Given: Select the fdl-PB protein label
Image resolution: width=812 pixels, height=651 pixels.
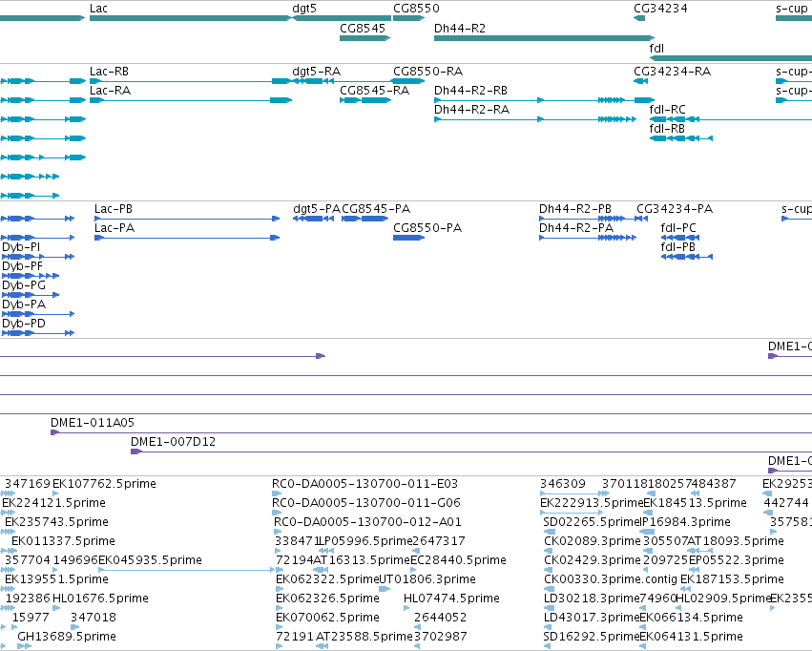Looking at the screenshot, I should click(677, 247).
